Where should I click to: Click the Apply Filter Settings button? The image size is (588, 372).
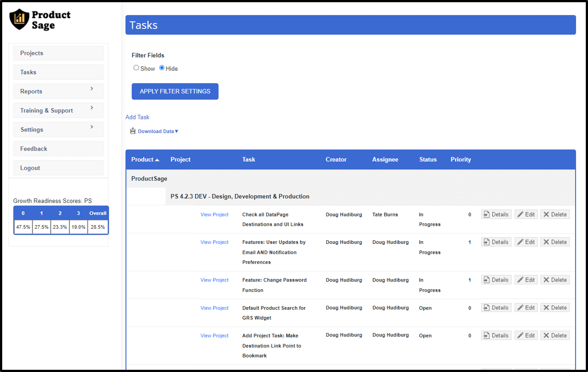click(x=175, y=91)
